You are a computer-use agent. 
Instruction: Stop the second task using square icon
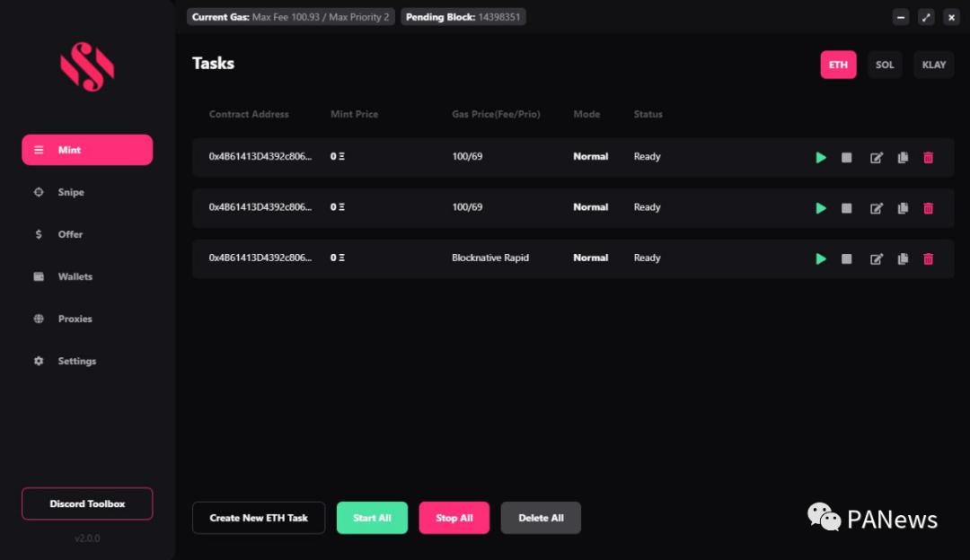[x=846, y=208]
